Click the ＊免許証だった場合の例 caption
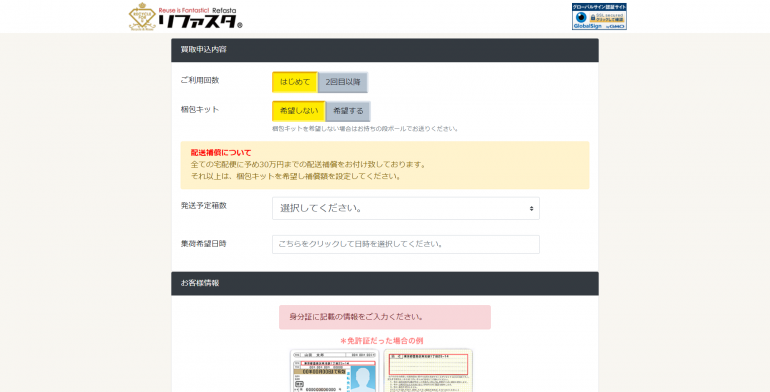 pyautogui.click(x=382, y=340)
